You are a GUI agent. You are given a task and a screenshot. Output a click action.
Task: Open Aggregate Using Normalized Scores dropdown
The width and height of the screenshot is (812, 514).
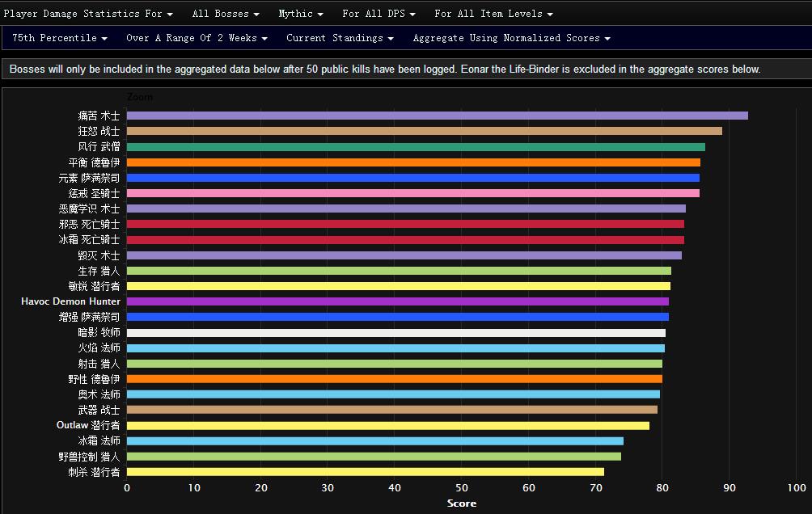(511, 38)
